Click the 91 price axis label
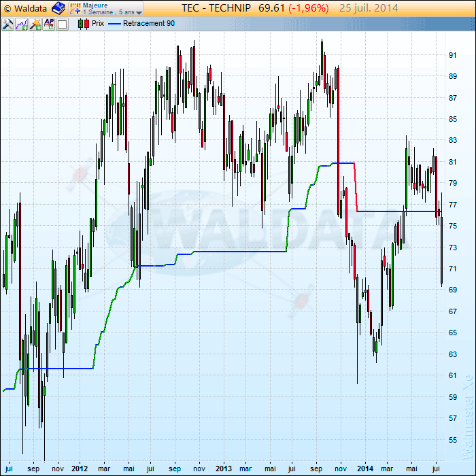Viewport: 476px width, 476px height. 453,55
